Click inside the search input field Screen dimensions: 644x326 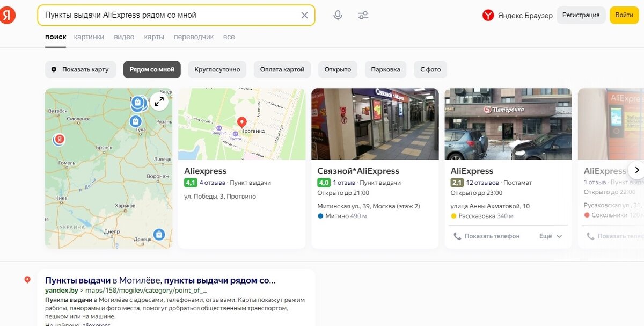coord(161,15)
